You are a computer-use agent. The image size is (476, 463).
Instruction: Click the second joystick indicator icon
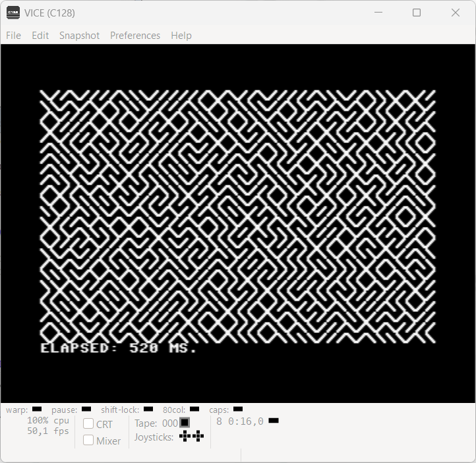(x=198, y=437)
